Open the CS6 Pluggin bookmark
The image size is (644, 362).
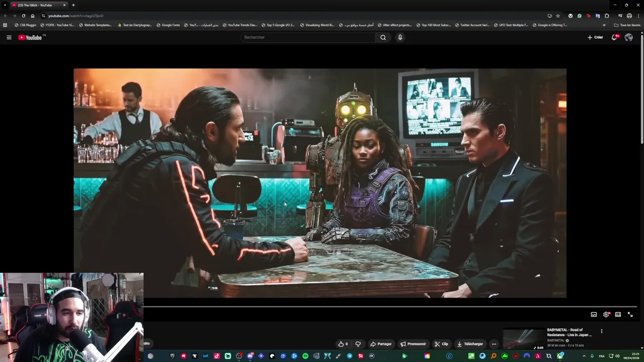coord(25,25)
